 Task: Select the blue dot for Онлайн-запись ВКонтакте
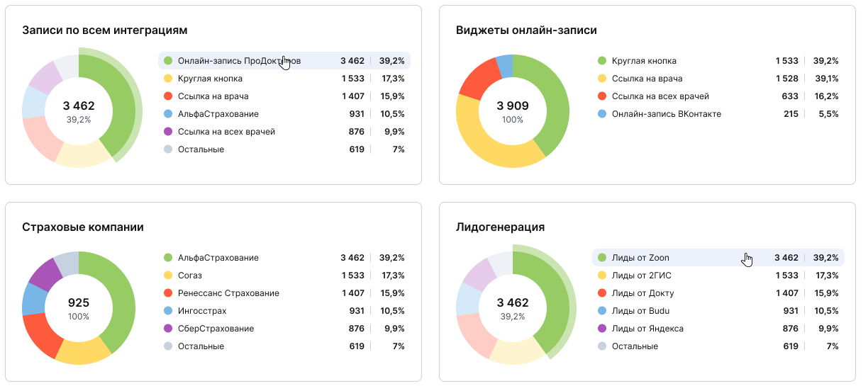pyautogui.click(x=602, y=114)
